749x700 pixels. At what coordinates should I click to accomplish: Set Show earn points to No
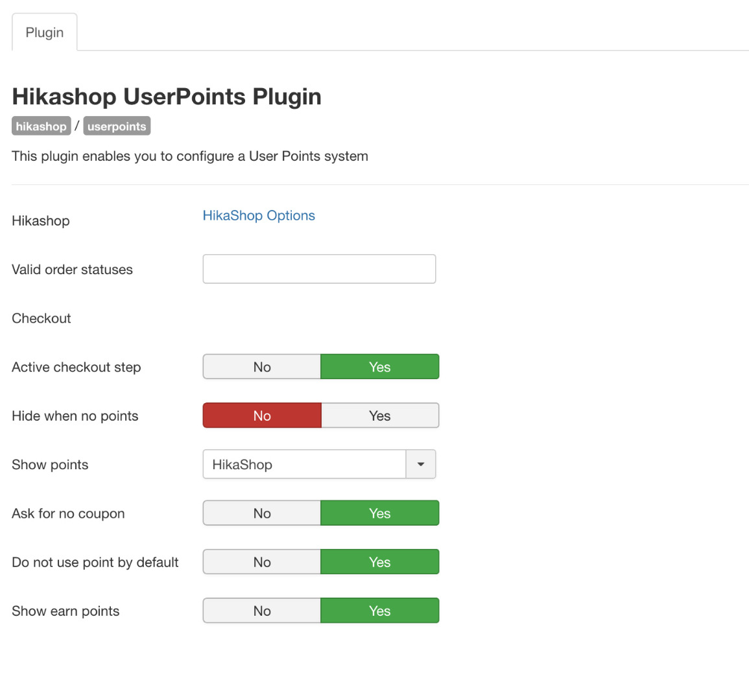pos(262,611)
